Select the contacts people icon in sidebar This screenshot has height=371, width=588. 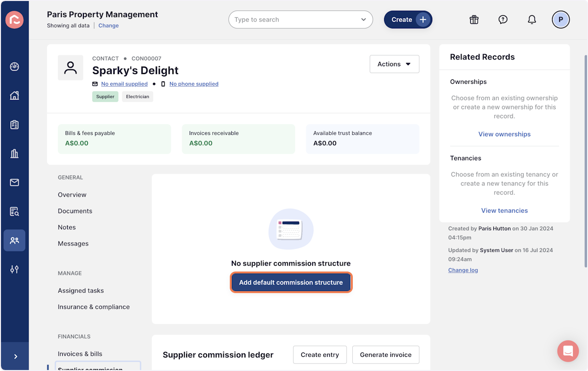tap(14, 240)
